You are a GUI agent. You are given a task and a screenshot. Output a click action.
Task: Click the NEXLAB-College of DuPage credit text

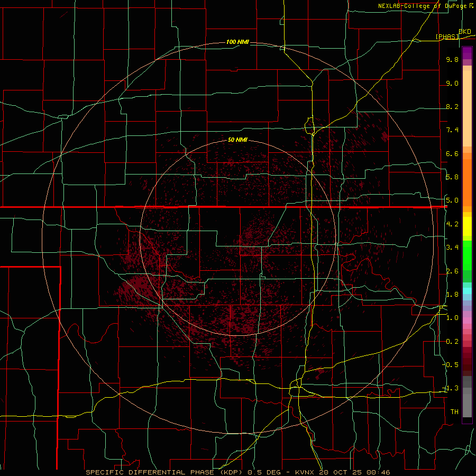(422, 6)
